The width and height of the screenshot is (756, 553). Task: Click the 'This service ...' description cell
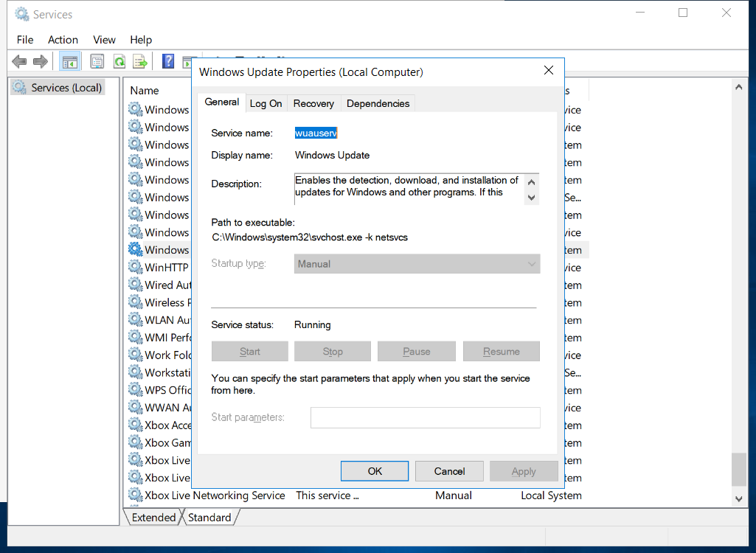coord(327,495)
